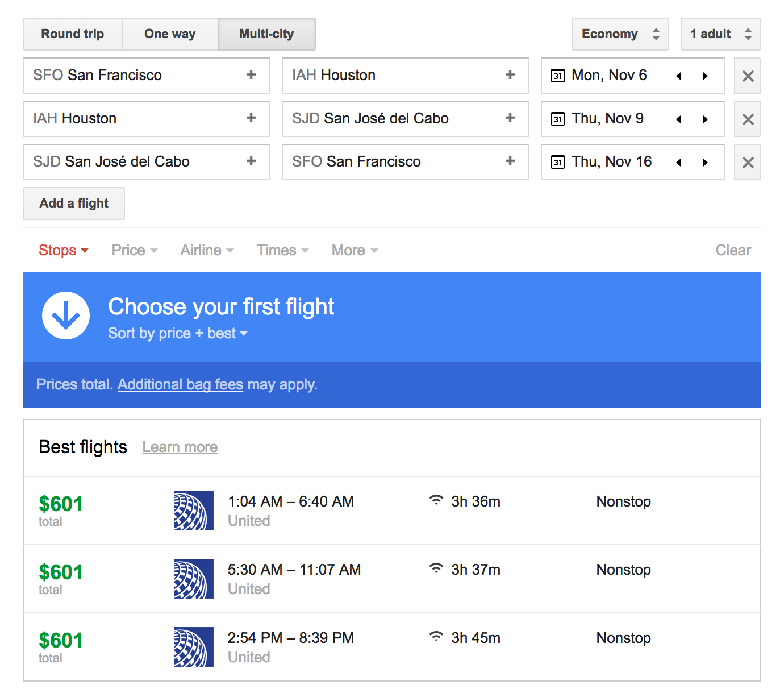
Task: Click Add a flight
Action: tap(73, 203)
